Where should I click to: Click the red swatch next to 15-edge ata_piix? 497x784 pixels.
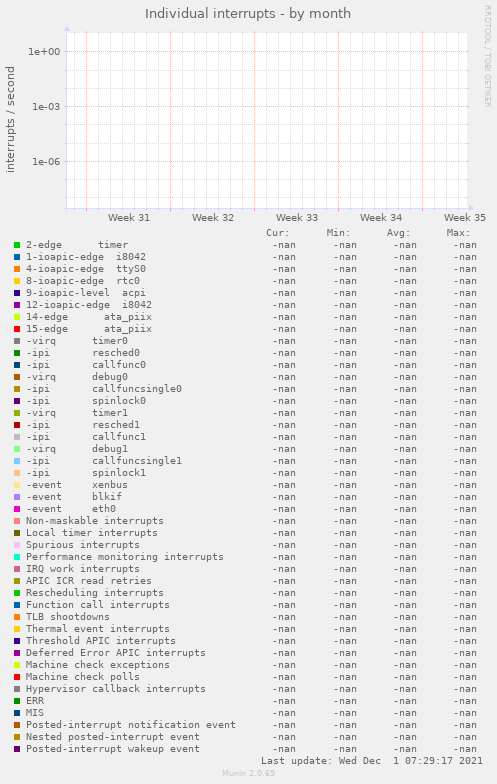click(17, 329)
